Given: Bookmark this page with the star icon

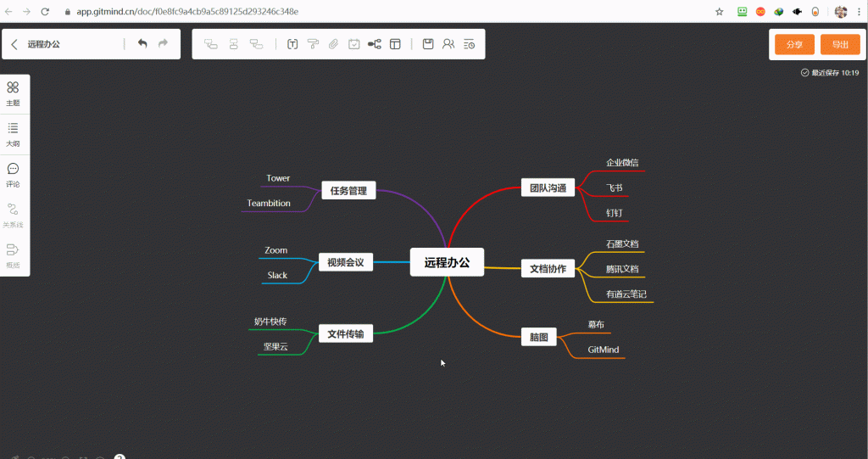Looking at the screenshot, I should click(720, 12).
